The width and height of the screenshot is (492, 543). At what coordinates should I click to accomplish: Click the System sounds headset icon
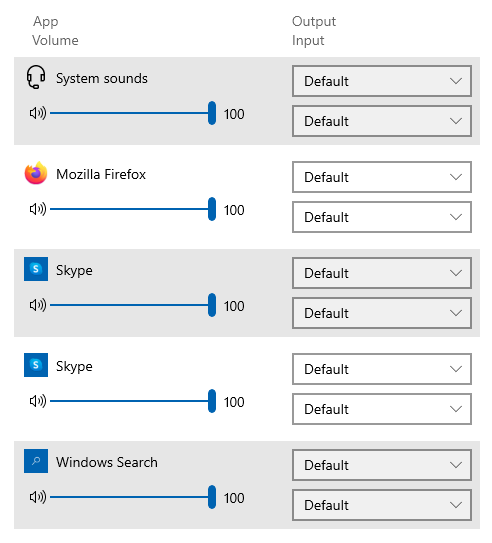[36, 77]
